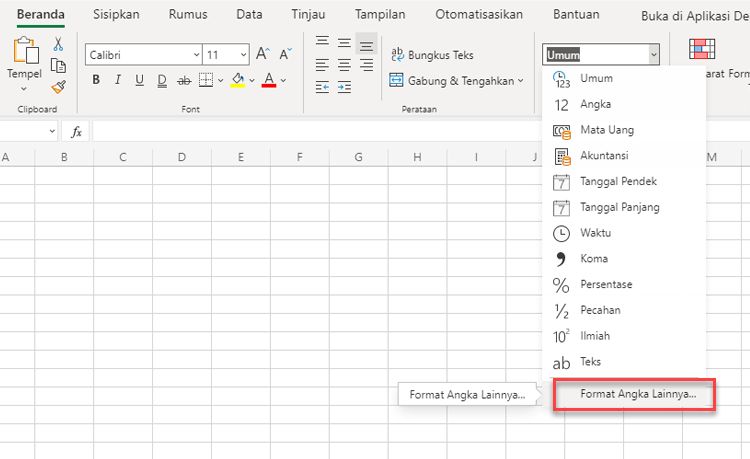Select Angka number format
The image size is (750, 459).
coord(624,104)
